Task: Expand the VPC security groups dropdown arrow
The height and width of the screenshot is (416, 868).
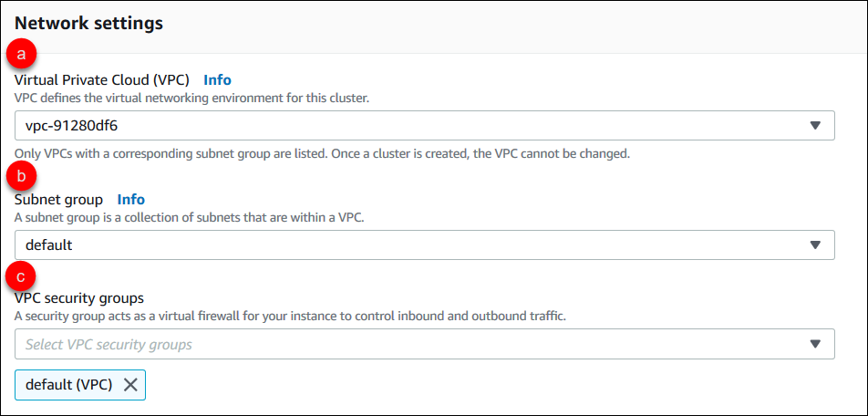Action: point(815,344)
